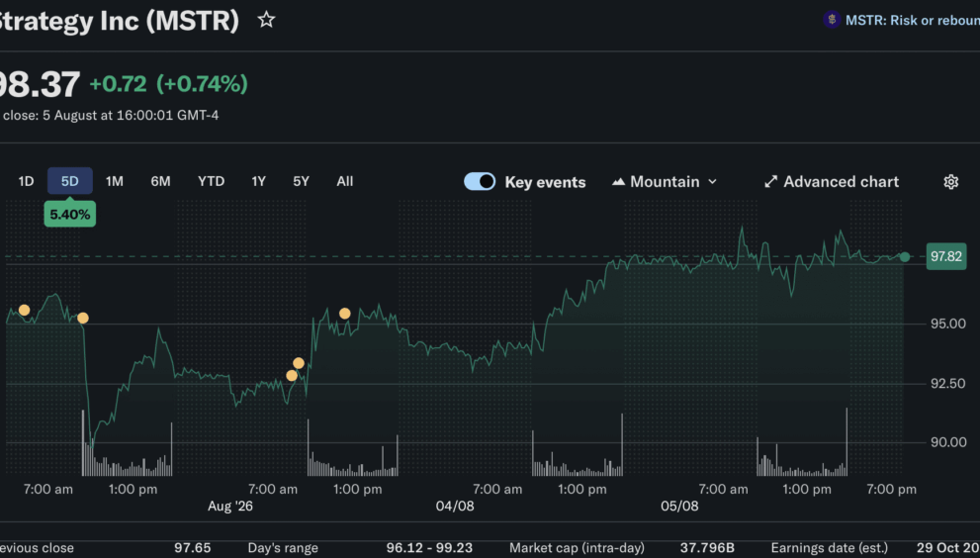The height and width of the screenshot is (558, 980).
Task: Click the Mountain chart type icon
Action: [618, 182]
